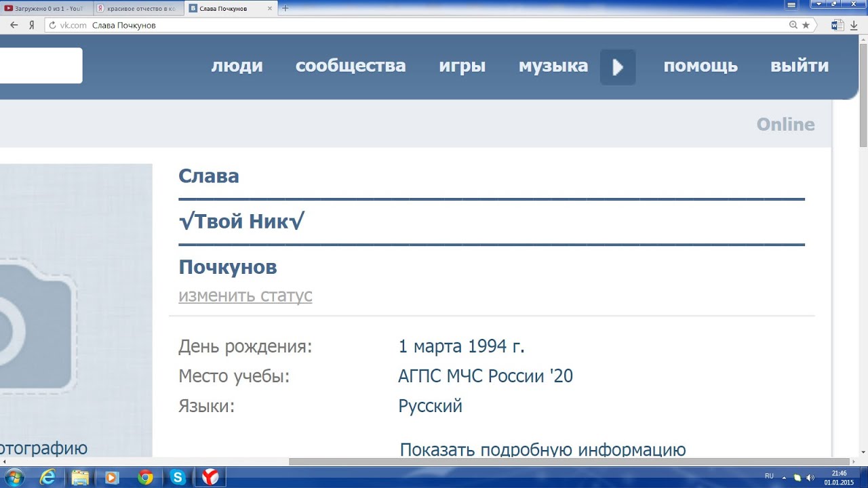Switch to the YouTube 'Загружено 0 из 1' tab

pyautogui.click(x=45, y=9)
